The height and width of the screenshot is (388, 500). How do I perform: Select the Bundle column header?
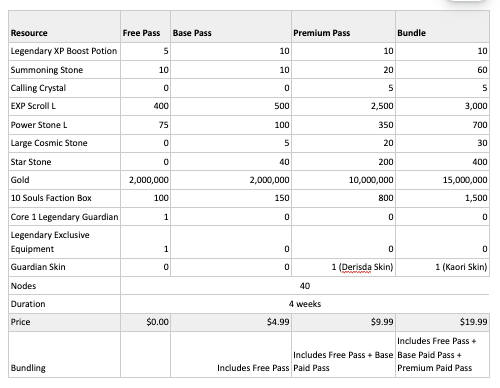point(442,27)
